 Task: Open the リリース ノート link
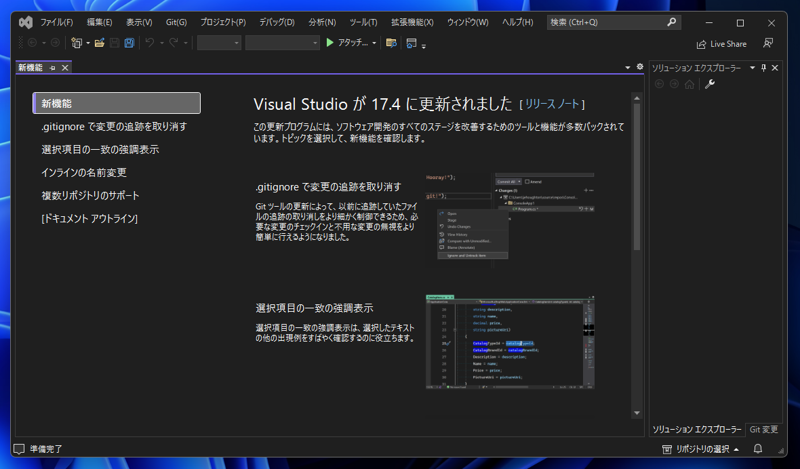552,104
